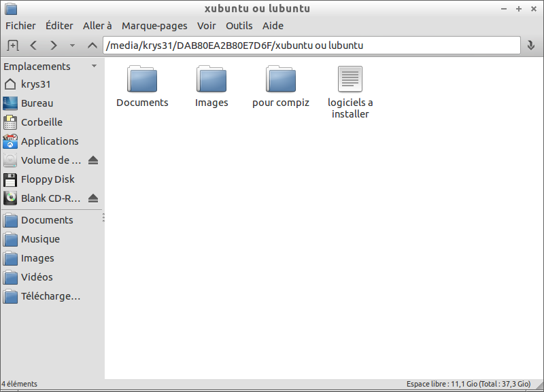Open the Outils menu
This screenshot has height=392, width=544.
pyautogui.click(x=239, y=26)
